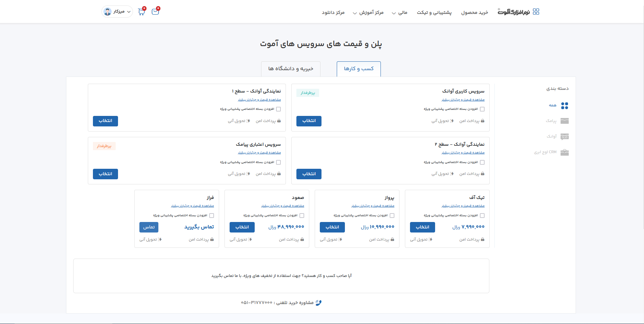Viewport: 644px width, 324px height.
Task: Filter by CRM اوج ابری icon
Action: click(564, 152)
